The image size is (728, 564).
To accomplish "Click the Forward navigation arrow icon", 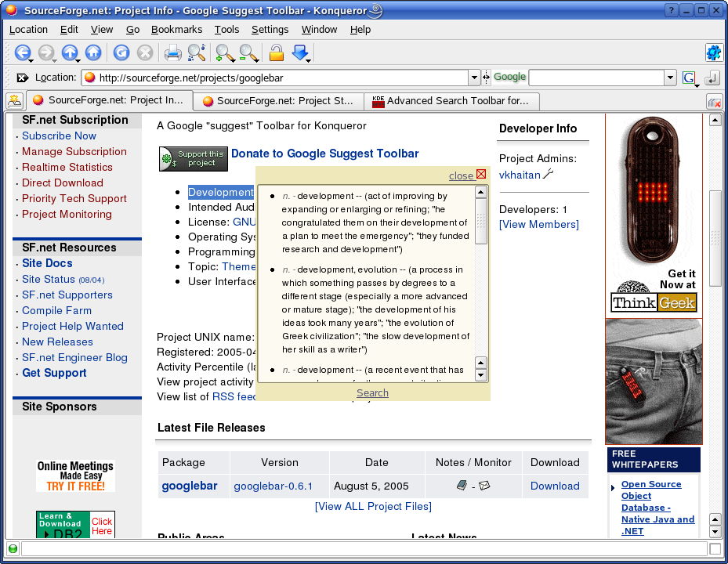I will coord(45,52).
